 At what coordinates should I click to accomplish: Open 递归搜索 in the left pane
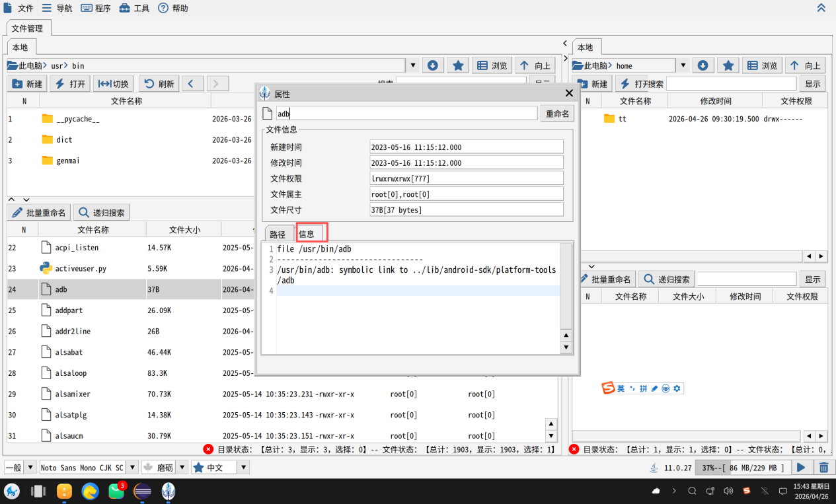click(102, 213)
